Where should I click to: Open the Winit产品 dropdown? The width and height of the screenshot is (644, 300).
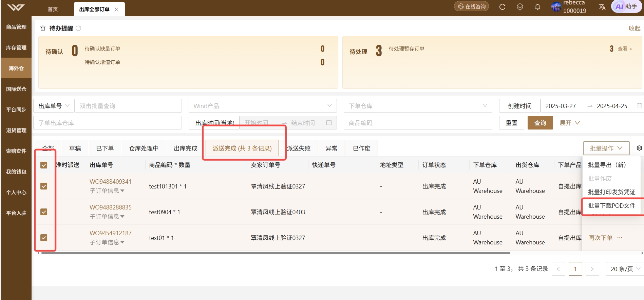(263, 106)
